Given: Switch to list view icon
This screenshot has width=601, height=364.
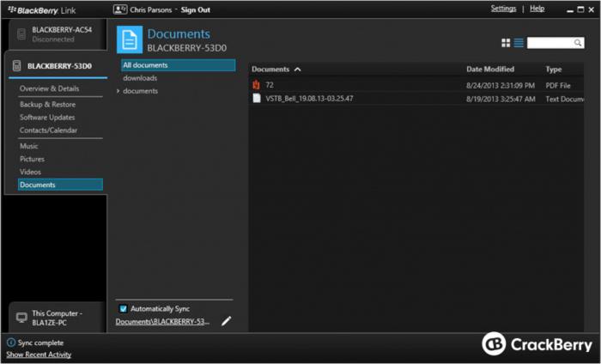Looking at the screenshot, I should pos(519,43).
